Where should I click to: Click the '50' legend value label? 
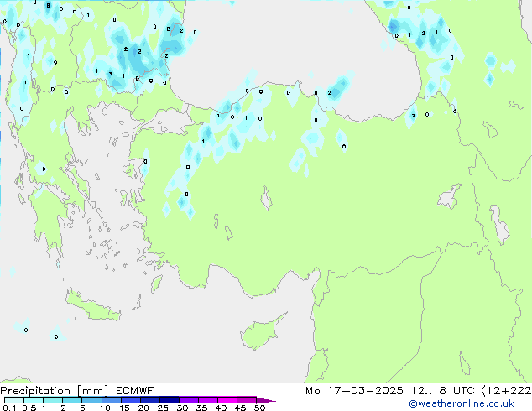pos(259,408)
